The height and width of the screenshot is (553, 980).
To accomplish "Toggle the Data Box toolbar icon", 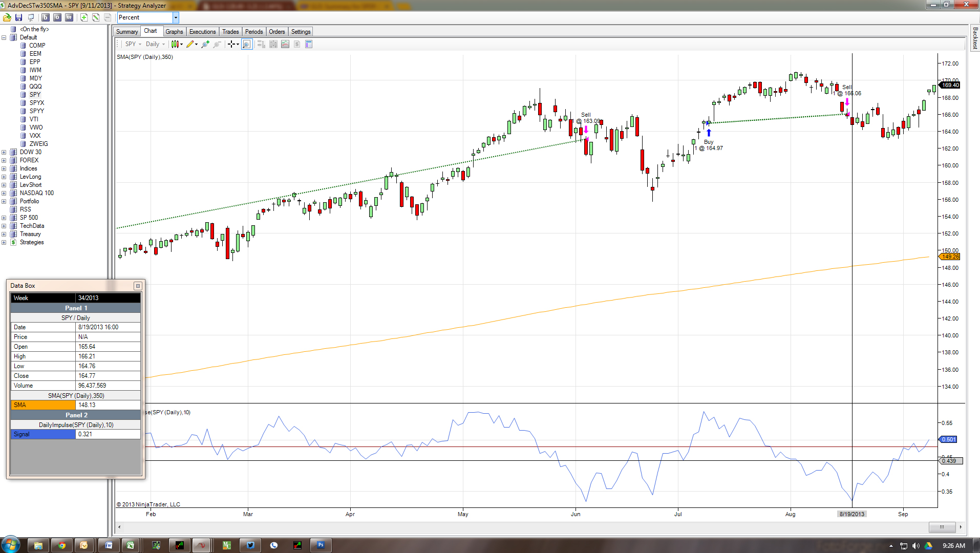I will click(309, 44).
